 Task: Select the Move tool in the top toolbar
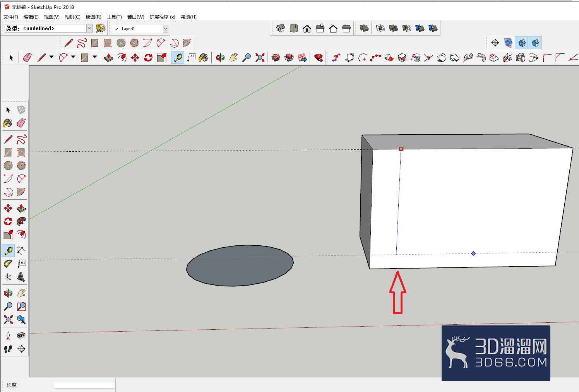[x=135, y=58]
